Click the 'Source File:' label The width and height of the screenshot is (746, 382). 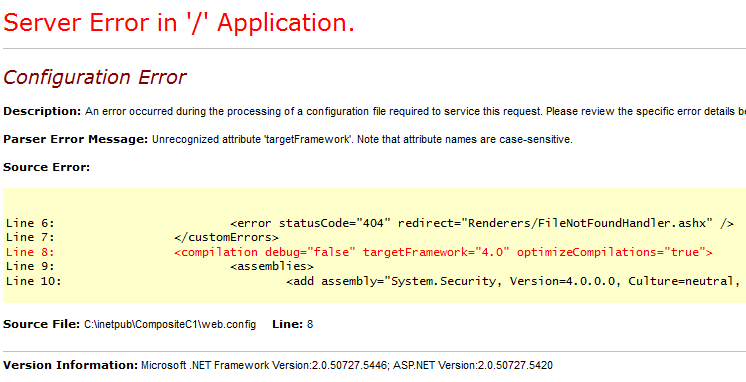tap(41, 324)
